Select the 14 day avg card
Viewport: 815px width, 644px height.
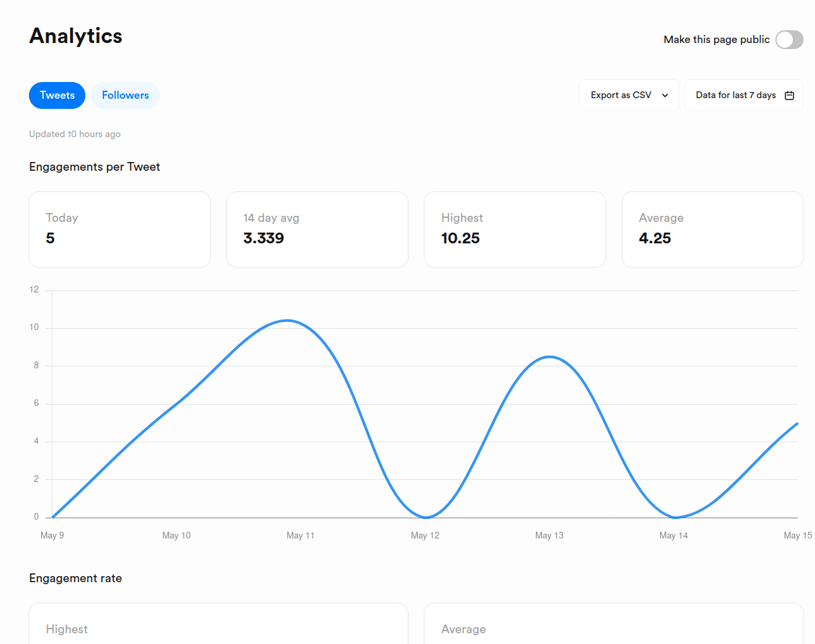[x=317, y=229]
